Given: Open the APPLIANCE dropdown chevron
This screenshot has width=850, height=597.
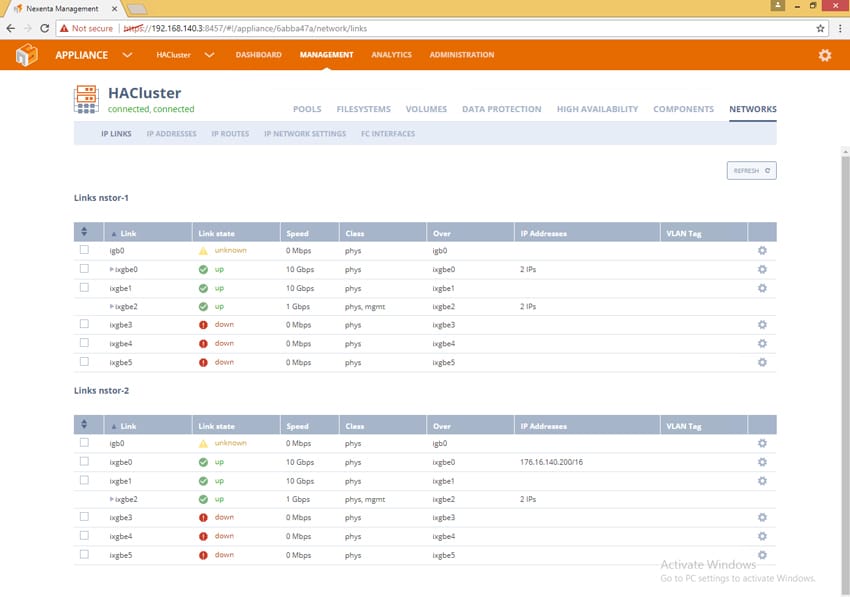Looking at the screenshot, I should [x=127, y=55].
